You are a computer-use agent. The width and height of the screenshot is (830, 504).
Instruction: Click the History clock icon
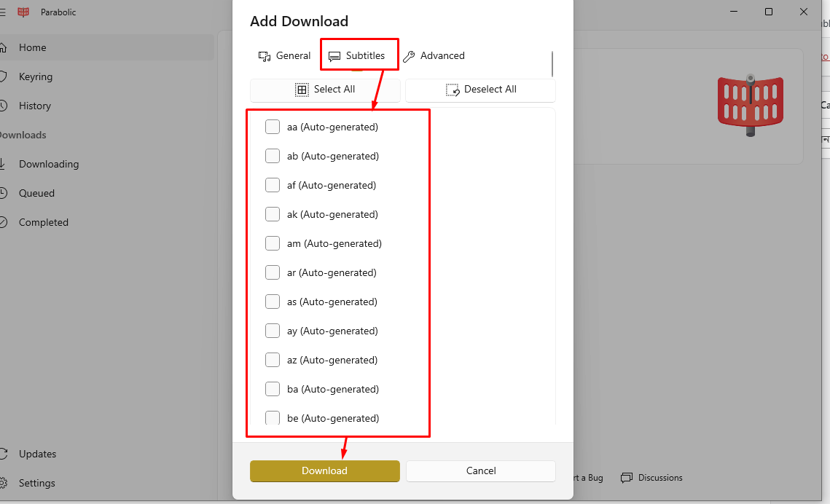point(4,106)
